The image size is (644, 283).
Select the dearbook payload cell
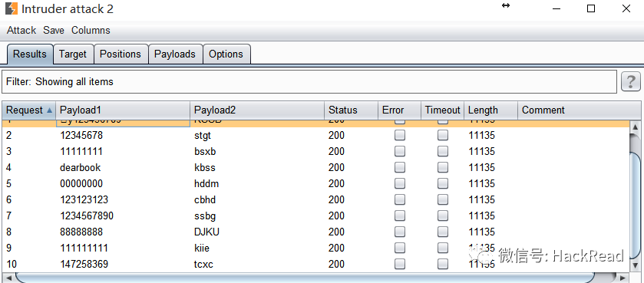click(x=123, y=167)
